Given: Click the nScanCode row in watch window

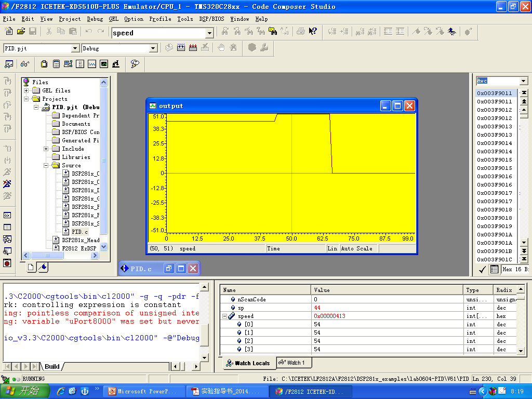Looking at the screenshot, I should tap(368, 299).
